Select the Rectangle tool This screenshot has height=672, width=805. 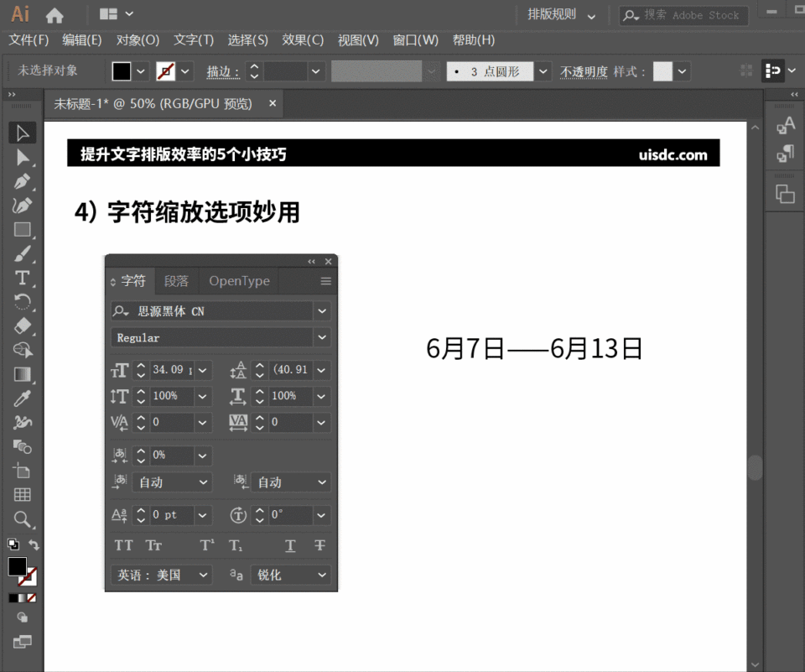pos(23,230)
